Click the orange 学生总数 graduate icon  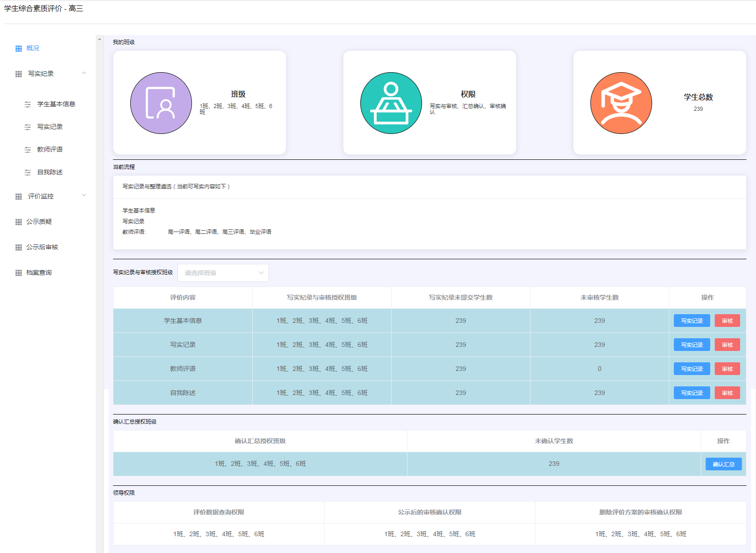point(621,103)
